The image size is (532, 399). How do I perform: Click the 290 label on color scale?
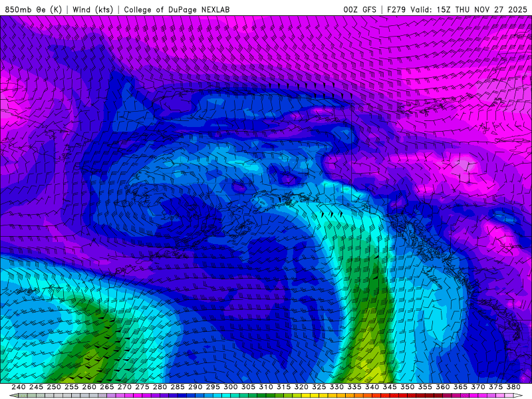coord(195,387)
